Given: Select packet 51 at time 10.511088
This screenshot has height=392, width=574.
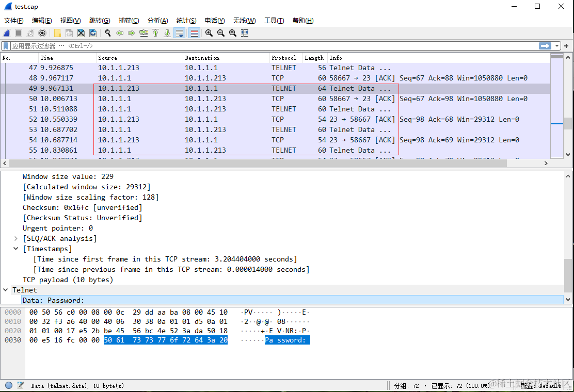Looking at the screenshot, I should click(x=275, y=109).
